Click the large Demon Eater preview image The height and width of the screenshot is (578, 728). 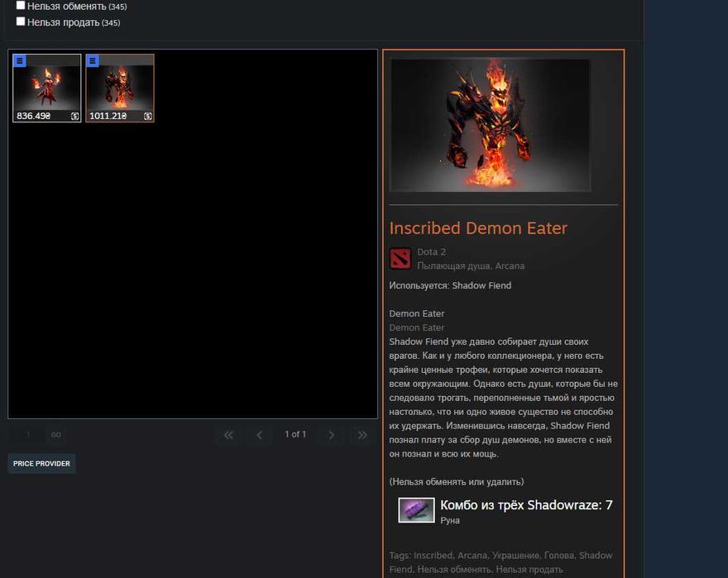pyautogui.click(x=490, y=125)
